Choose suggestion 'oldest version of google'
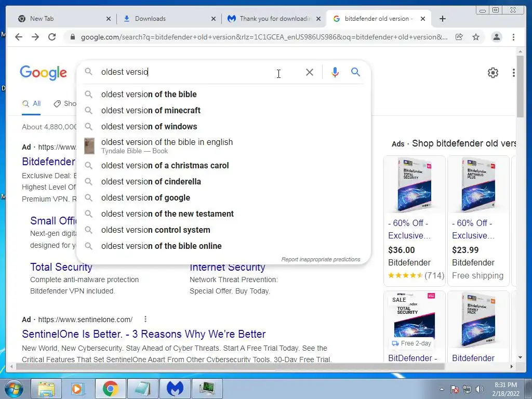Image resolution: width=532 pixels, height=399 pixels. pyautogui.click(x=224, y=197)
